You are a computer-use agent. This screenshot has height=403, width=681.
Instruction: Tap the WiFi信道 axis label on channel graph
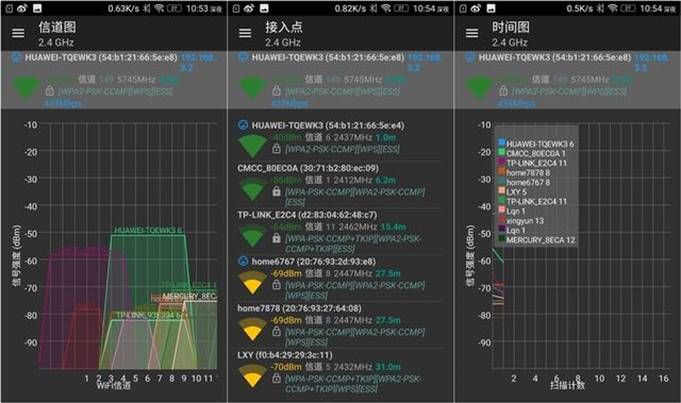pos(113,386)
